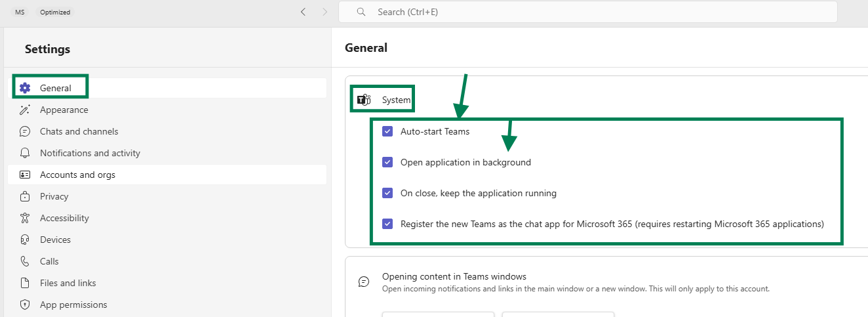Click the Accessibility person icon
The image size is (868, 317).
pyautogui.click(x=25, y=218)
